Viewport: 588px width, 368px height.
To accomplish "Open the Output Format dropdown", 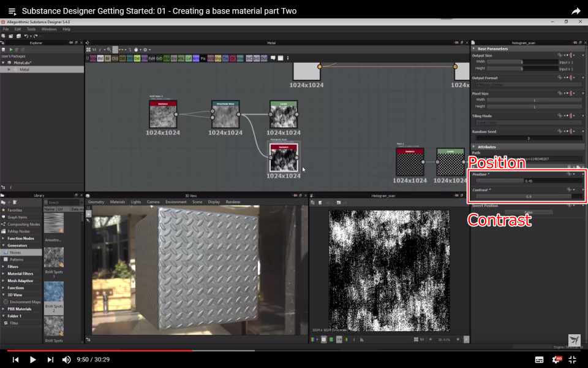I will tap(529, 85).
